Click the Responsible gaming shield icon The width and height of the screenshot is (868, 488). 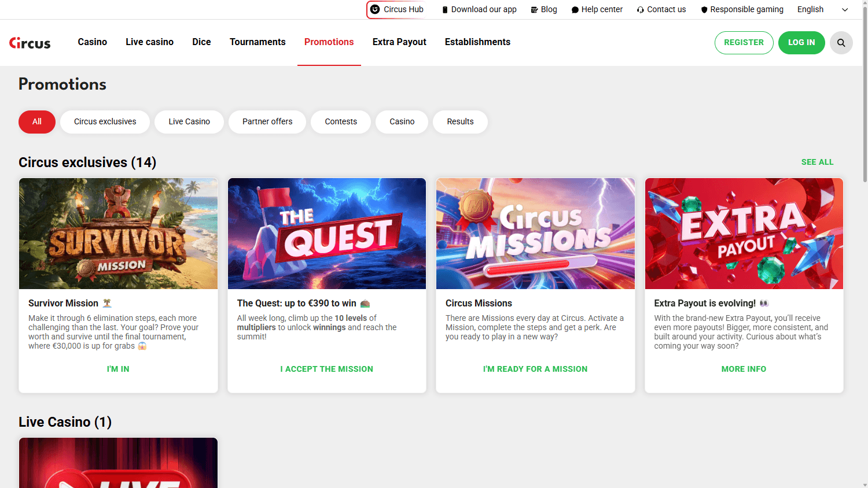(x=704, y=10)
